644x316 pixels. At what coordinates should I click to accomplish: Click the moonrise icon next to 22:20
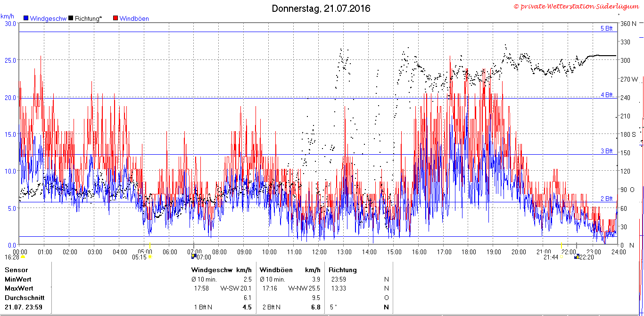pyautogui.click(x=576, y=257)
